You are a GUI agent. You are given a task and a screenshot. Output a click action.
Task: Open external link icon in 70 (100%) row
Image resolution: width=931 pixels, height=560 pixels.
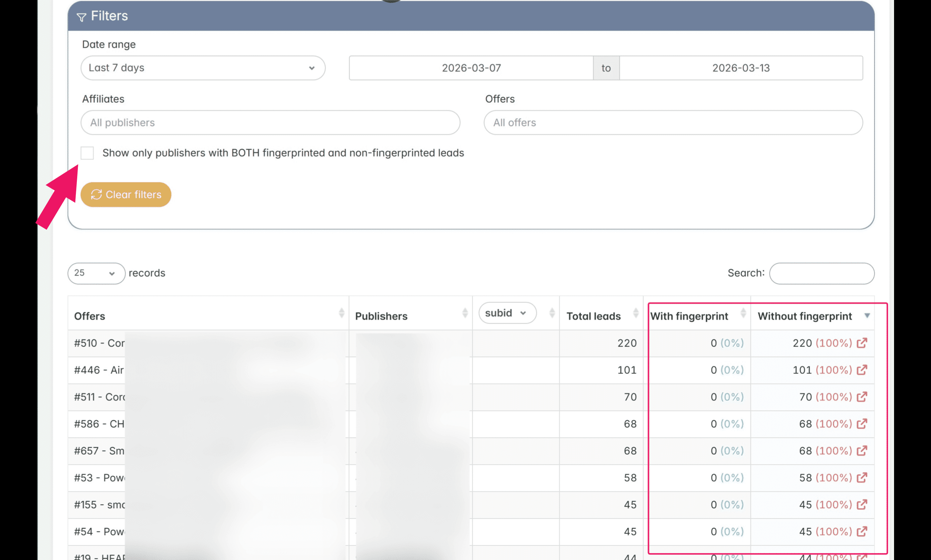point(862,397)
